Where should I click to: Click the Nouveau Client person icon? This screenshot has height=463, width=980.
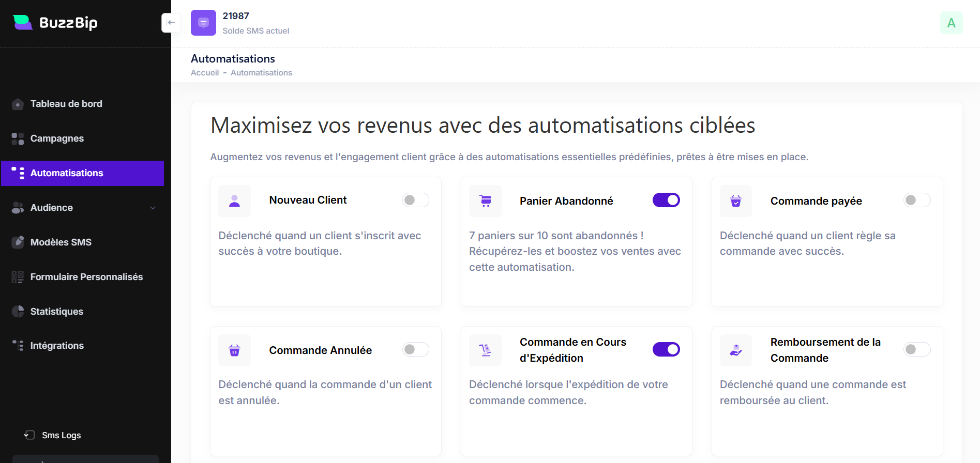tap(234, 201)
